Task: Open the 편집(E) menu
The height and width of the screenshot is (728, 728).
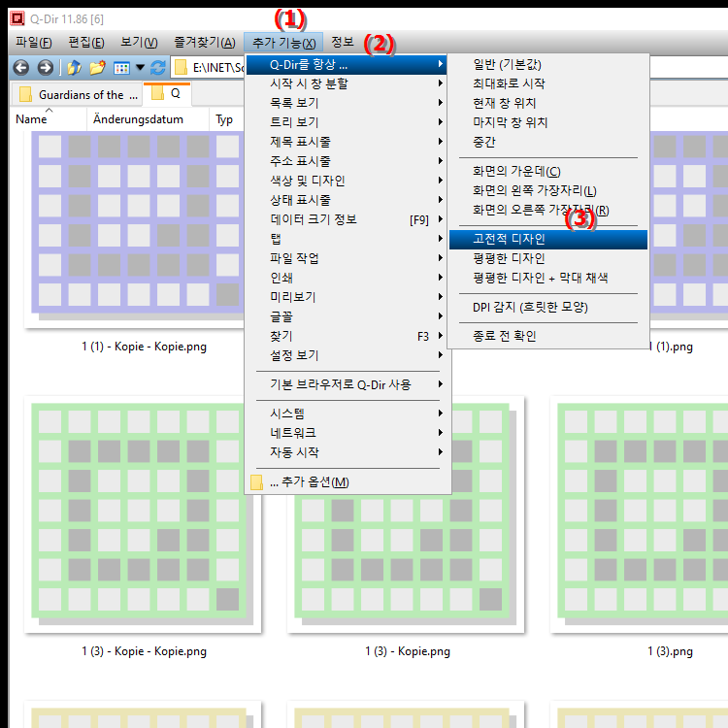Action: coord(86,43)
